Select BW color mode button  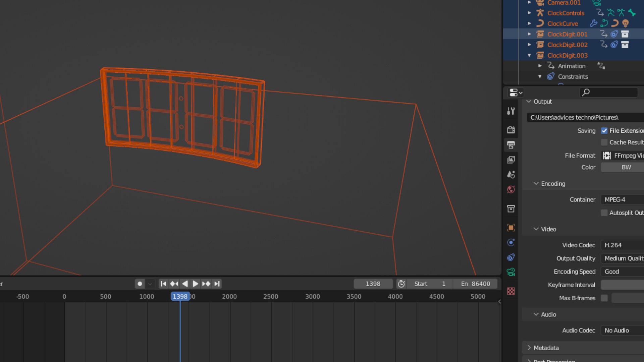(x=626, y=167)
